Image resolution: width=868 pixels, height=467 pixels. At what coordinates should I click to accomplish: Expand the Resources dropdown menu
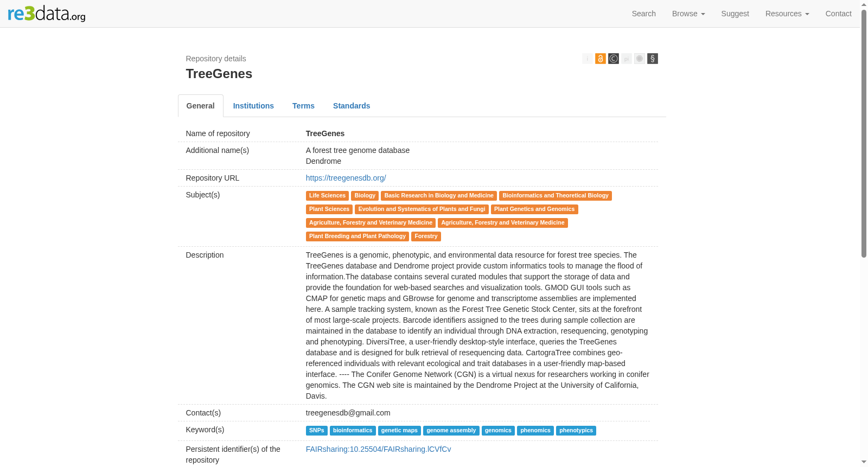click(787, 14)
